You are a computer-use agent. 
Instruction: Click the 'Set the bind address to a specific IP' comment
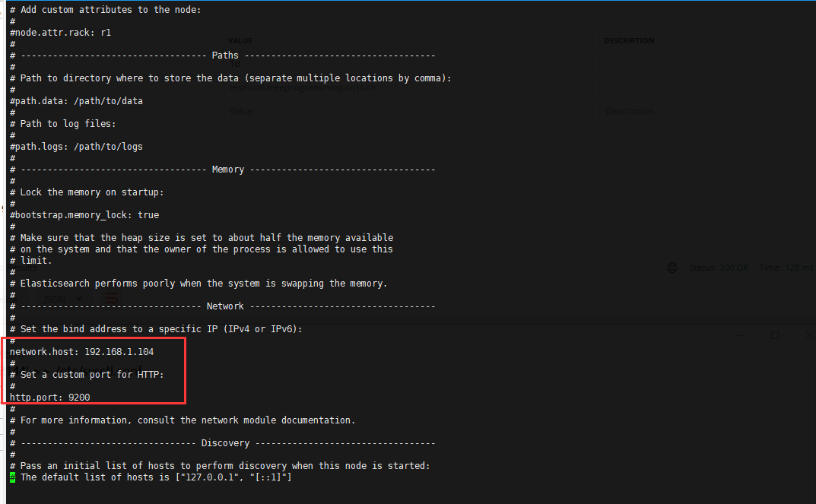pos(156,329)
